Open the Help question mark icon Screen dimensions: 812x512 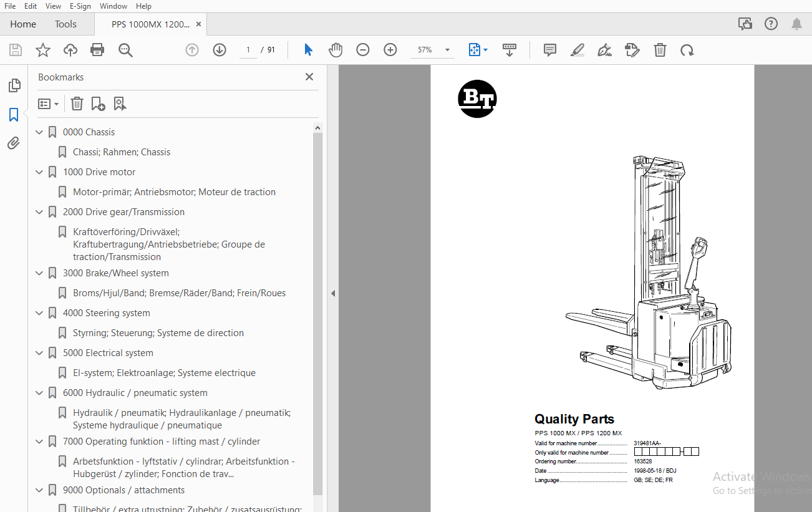(x=771, y=24)
